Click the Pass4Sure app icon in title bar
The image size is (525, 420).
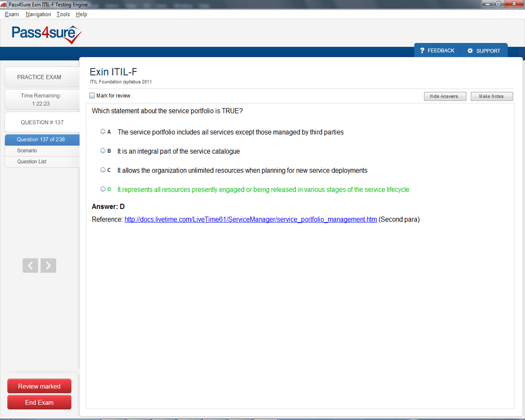coord(4,4)
